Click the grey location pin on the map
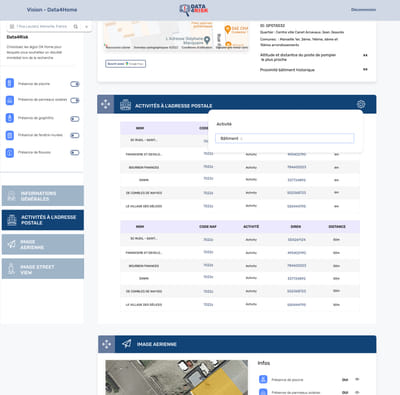This screenshot has width=400, height=395. click(x=207, y=40)
